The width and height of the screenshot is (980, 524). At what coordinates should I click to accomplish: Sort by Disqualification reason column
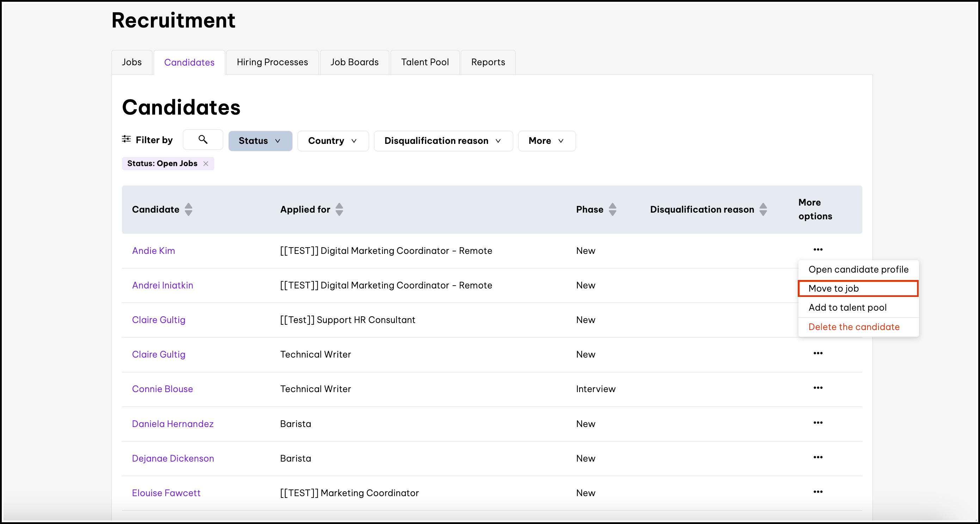click(763, 209)
